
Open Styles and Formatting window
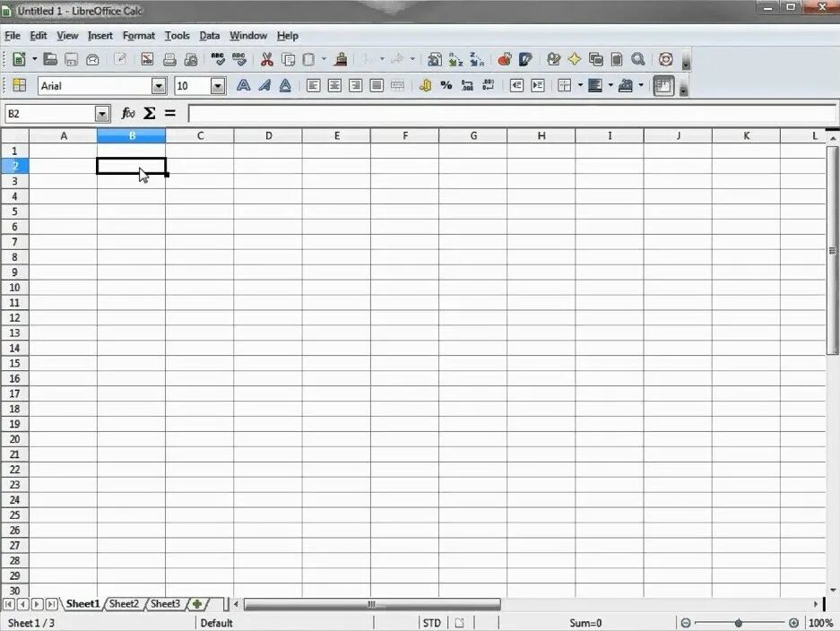click(x=20, y=86)
